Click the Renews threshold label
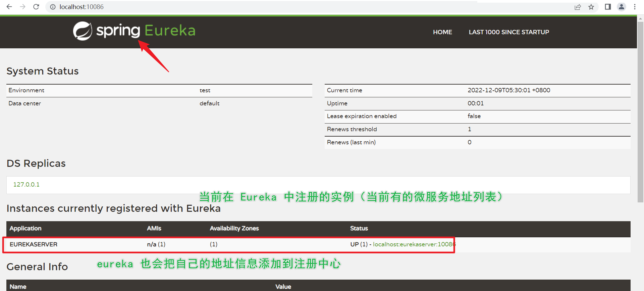Screen dimensions: 644x291 click(352, 129)
